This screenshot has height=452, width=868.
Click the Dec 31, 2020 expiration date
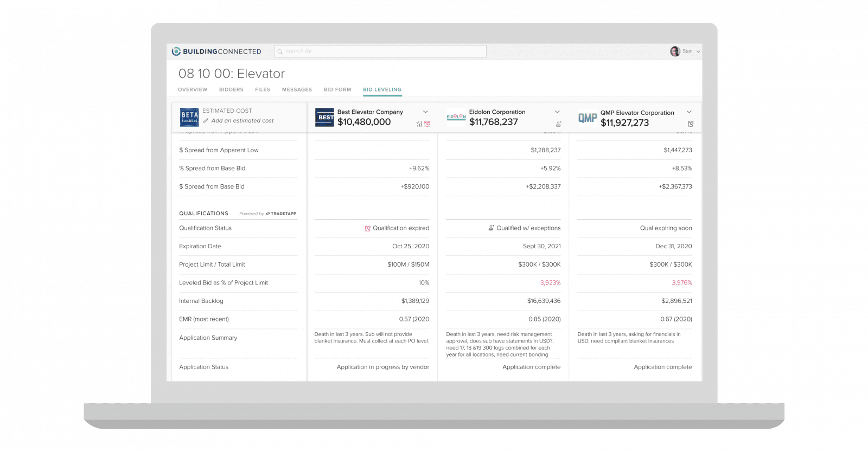[674, 246]
